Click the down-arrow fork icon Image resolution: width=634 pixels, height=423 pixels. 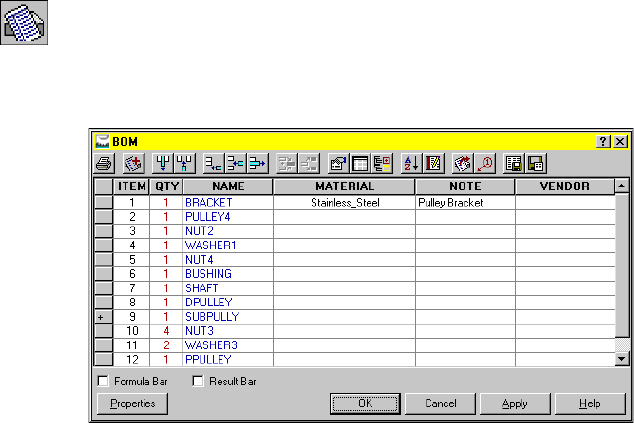pyautogui.click(x=163, y=164)
